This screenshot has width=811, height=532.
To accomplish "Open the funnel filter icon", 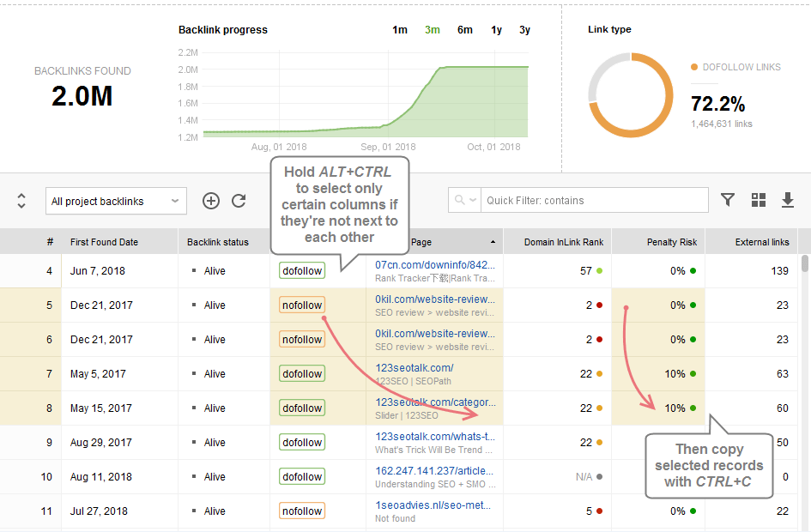I will point(728,200).
